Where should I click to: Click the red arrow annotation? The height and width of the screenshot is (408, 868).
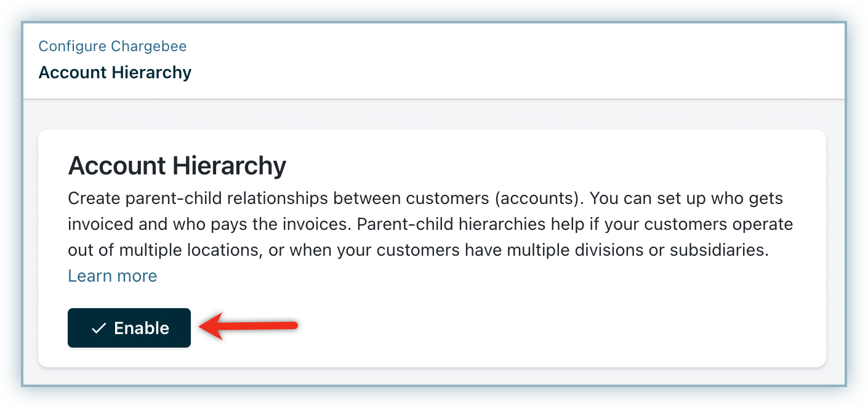[x=249, y=325]
